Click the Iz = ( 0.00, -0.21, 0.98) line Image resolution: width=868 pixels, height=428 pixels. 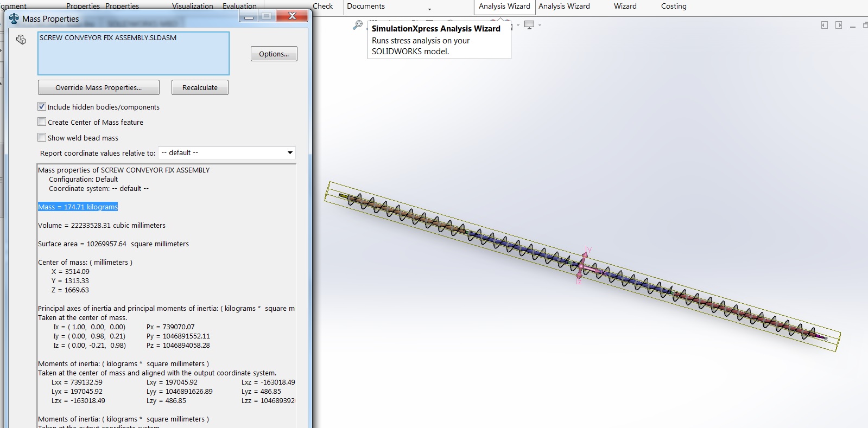tap(89, 345)
